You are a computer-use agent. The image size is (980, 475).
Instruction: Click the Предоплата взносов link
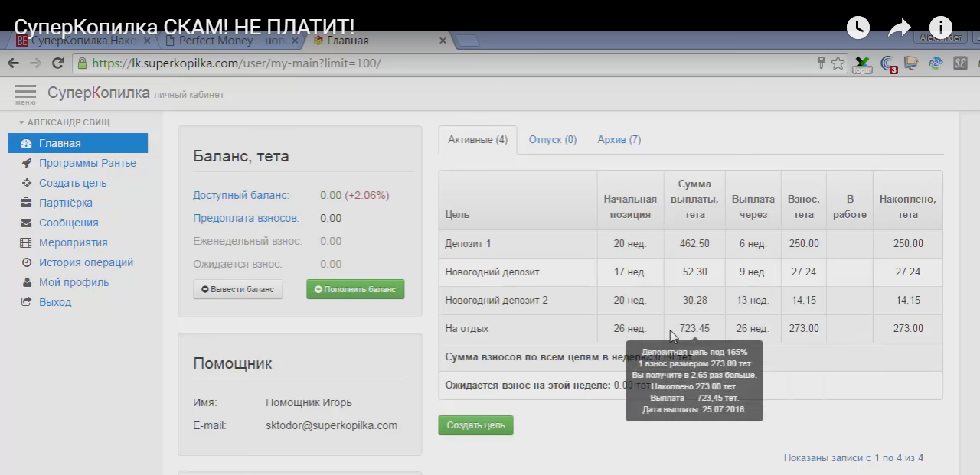246,218
